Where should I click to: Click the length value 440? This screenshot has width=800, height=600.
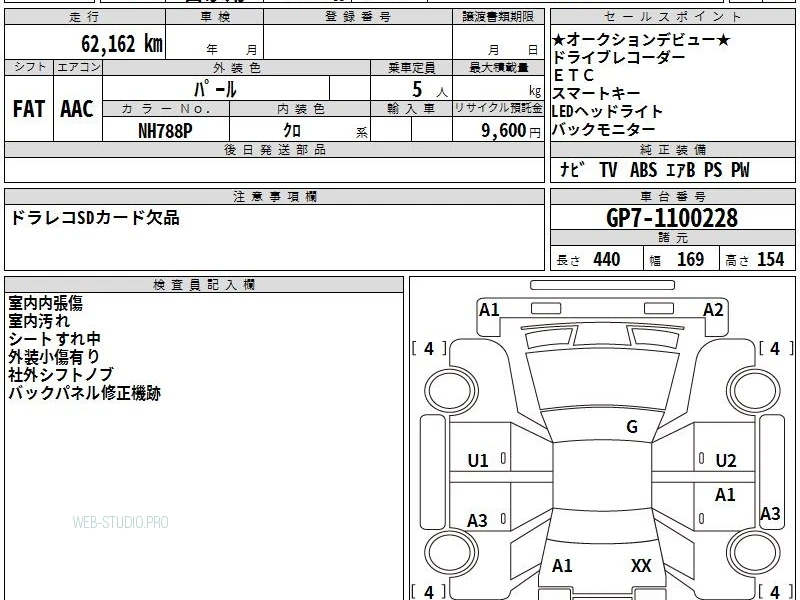click(x=607, y=259)
